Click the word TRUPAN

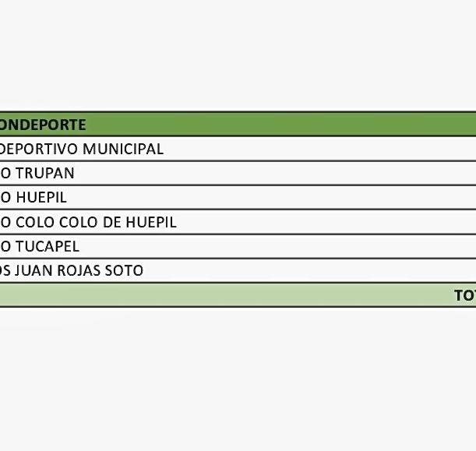pyautogui.click(x=45, y=173)
